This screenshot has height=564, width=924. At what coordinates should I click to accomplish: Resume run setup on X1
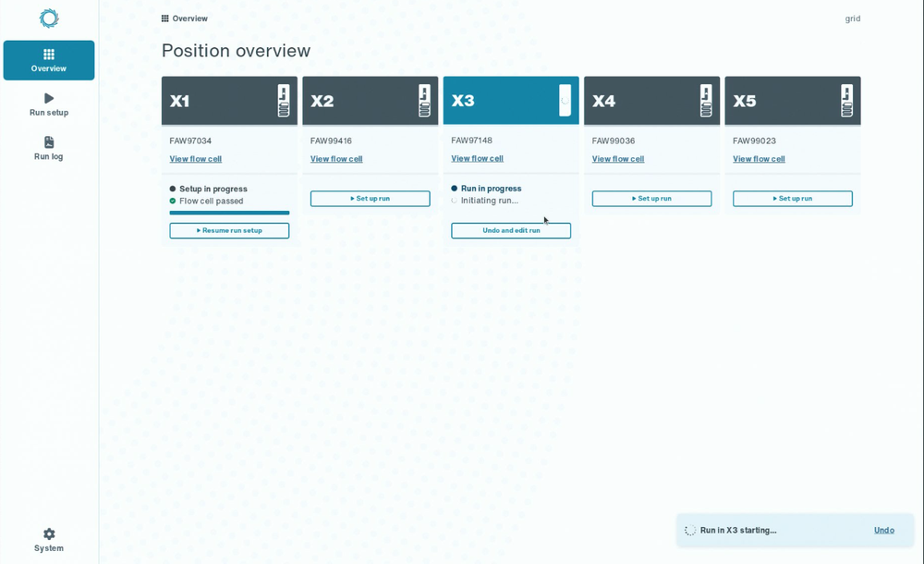(229, 230)
